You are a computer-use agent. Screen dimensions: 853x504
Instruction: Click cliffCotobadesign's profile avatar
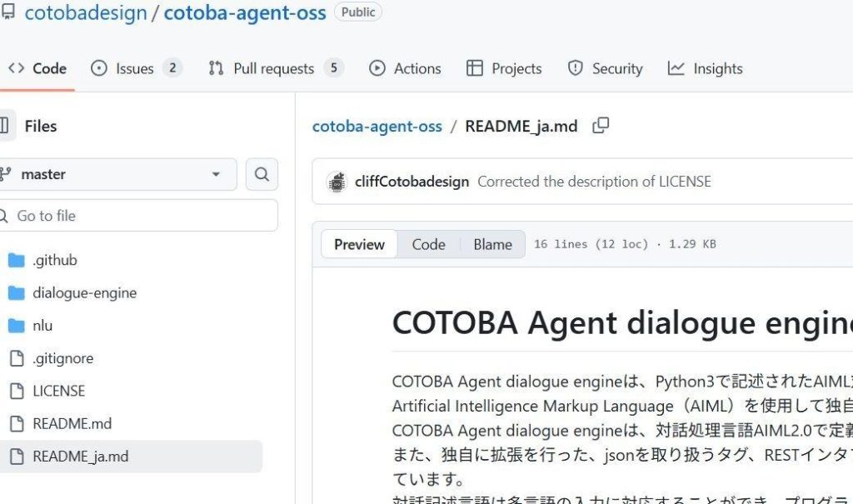coord(337,181)
